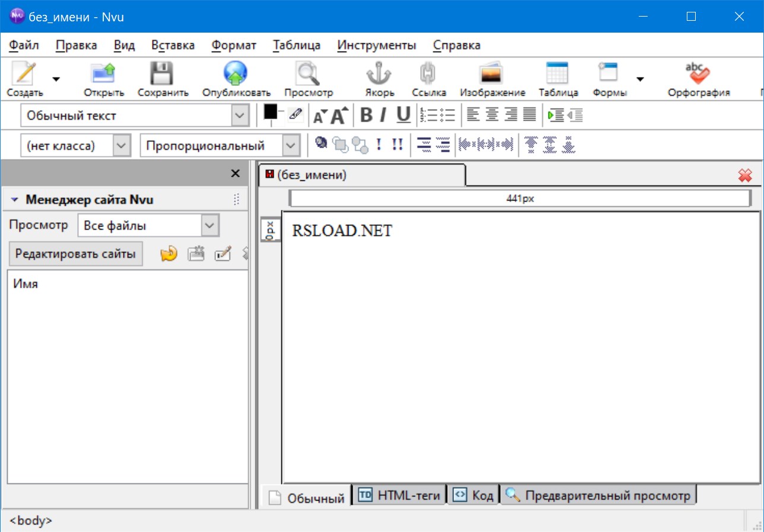Decrease indent with the outdent icon
Viewport: 764px width, 532px height.
coord(575,115)
